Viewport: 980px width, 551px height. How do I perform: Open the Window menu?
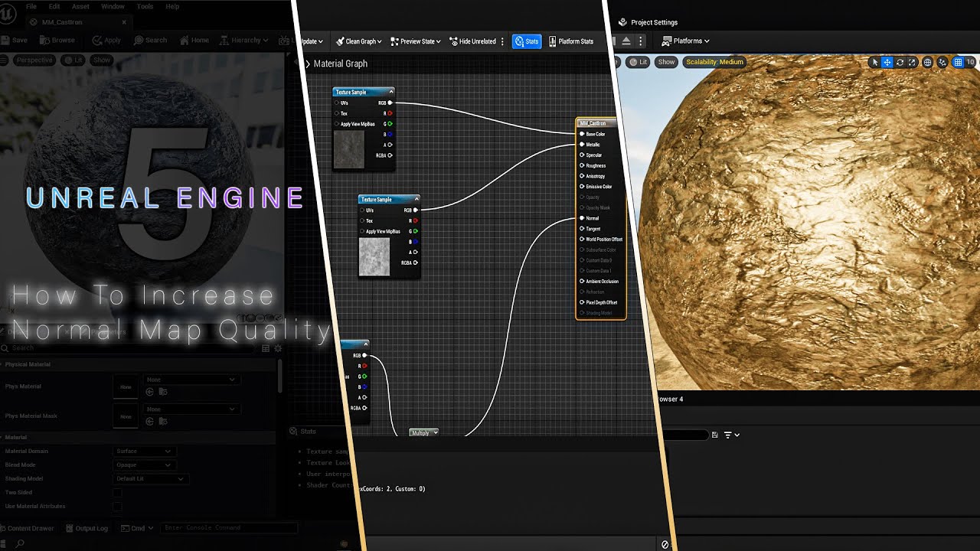pyautogui.click(x=113, y=6)
